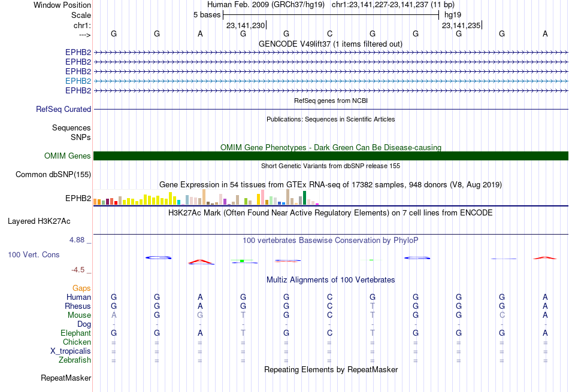The width and height of the screenshot is (569, 392).
Task: Select the Scale track label
Action: point(81,15)
